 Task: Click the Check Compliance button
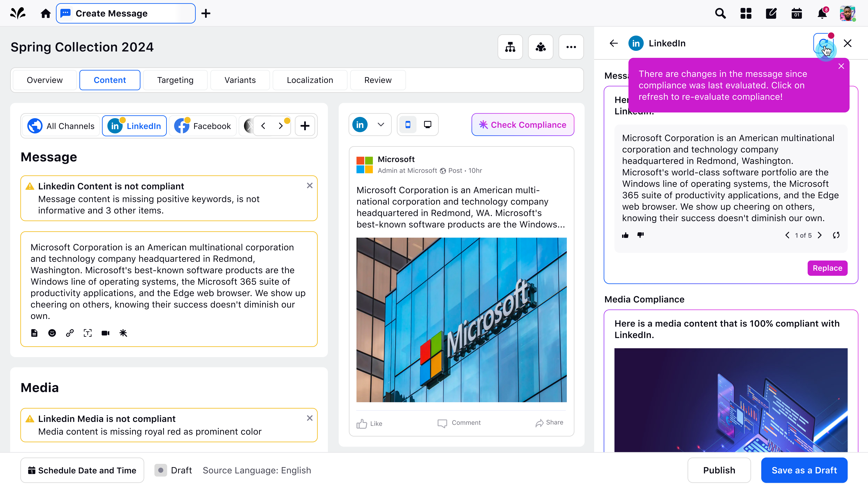523,125
